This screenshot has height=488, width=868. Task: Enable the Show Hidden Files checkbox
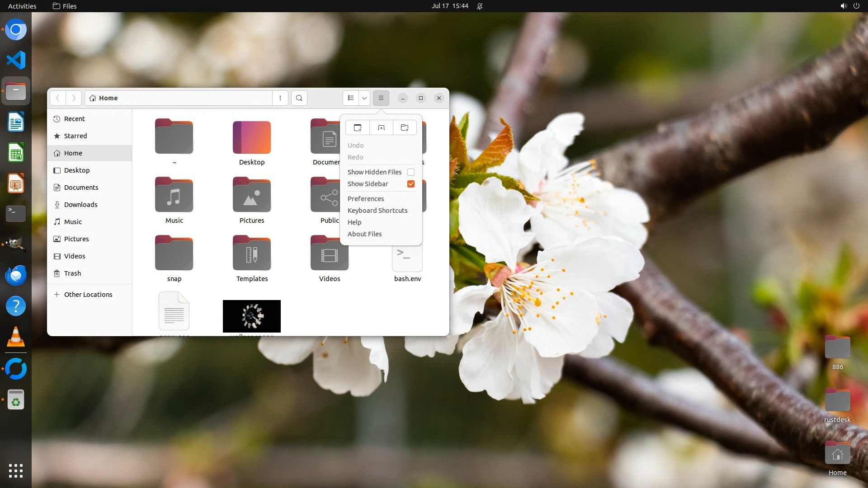[411, 172]
